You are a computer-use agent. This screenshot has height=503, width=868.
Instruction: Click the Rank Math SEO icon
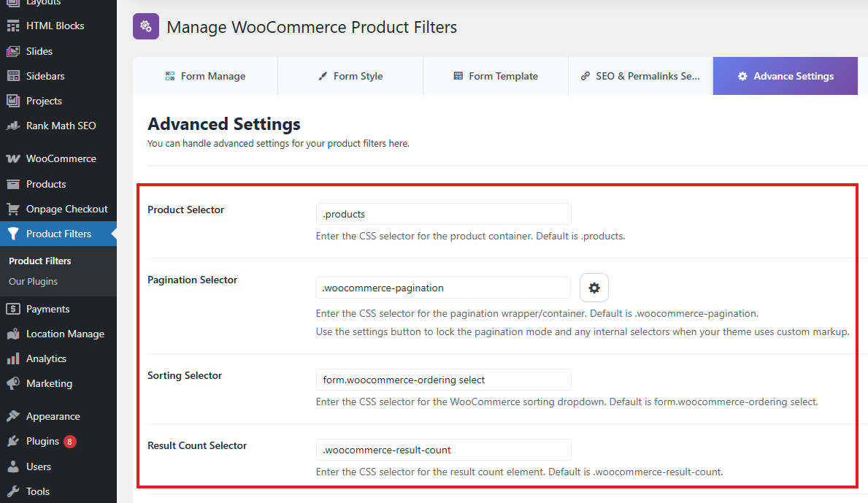(12, 126)
